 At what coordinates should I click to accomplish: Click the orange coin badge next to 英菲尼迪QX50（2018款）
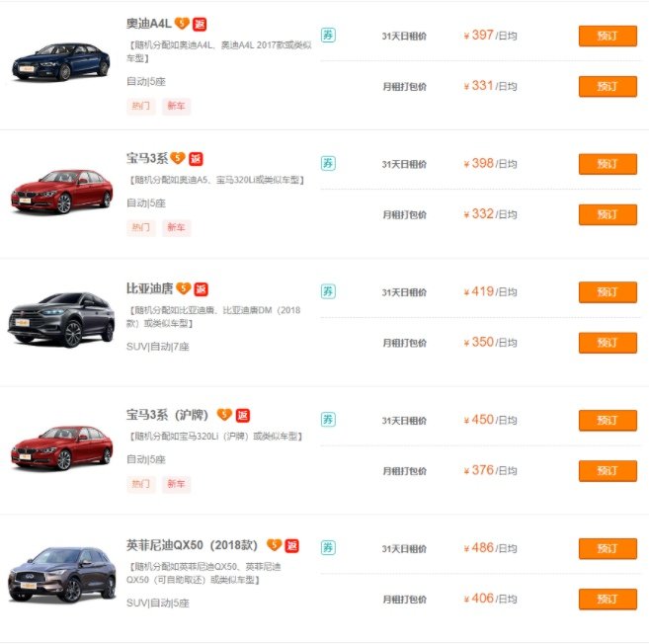click(274, 545)
